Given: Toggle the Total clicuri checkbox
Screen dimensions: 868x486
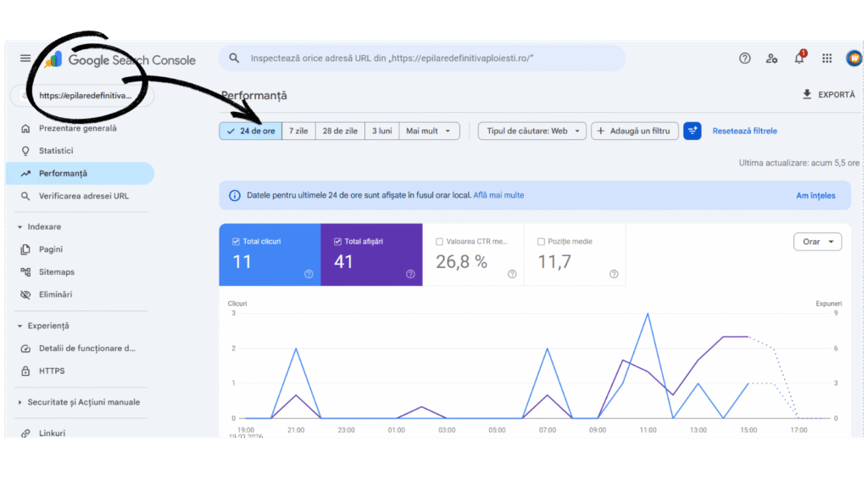Looking at the screenshot, I should [236, 242].
